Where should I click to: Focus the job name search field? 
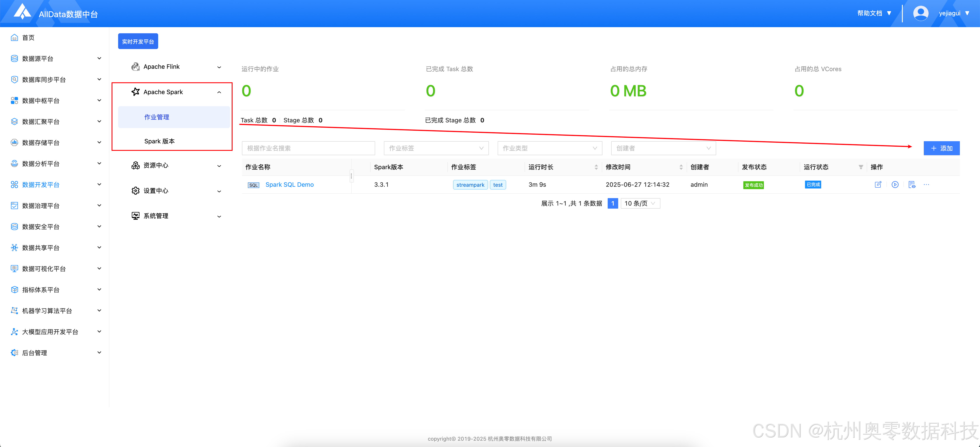308,148
